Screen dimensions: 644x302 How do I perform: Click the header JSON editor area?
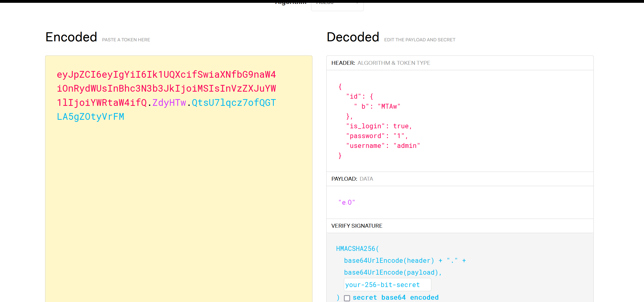[460, 121]
